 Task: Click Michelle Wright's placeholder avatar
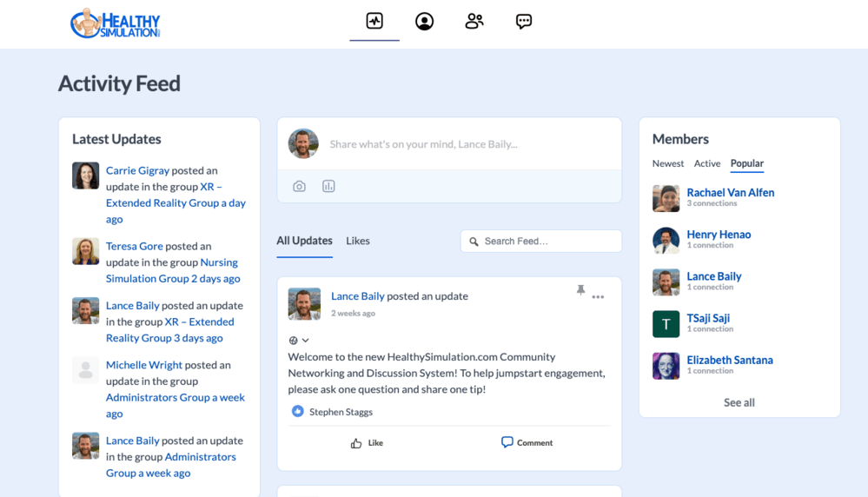click(86, 370)
